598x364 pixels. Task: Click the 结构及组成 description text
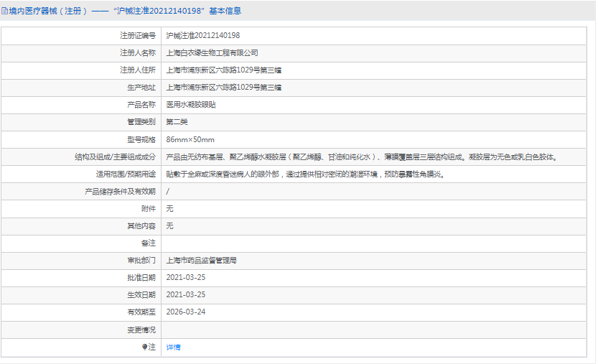pyautogui.click(x=362, y=157)
